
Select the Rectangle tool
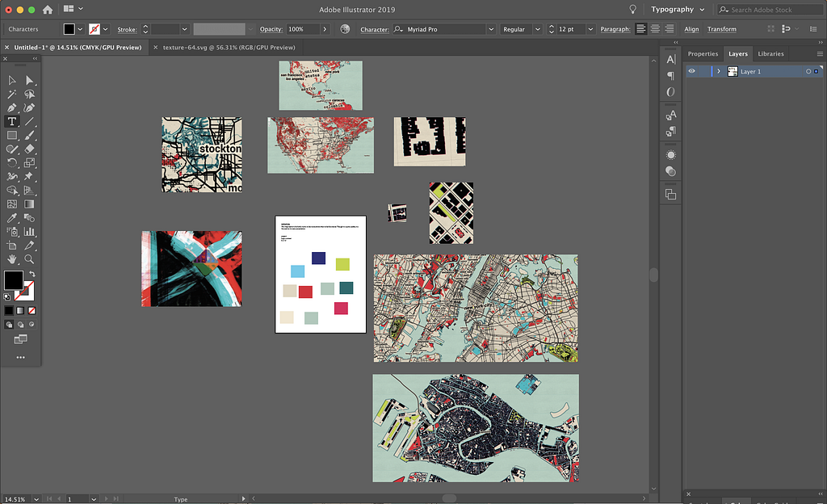[x=11, y=136]
